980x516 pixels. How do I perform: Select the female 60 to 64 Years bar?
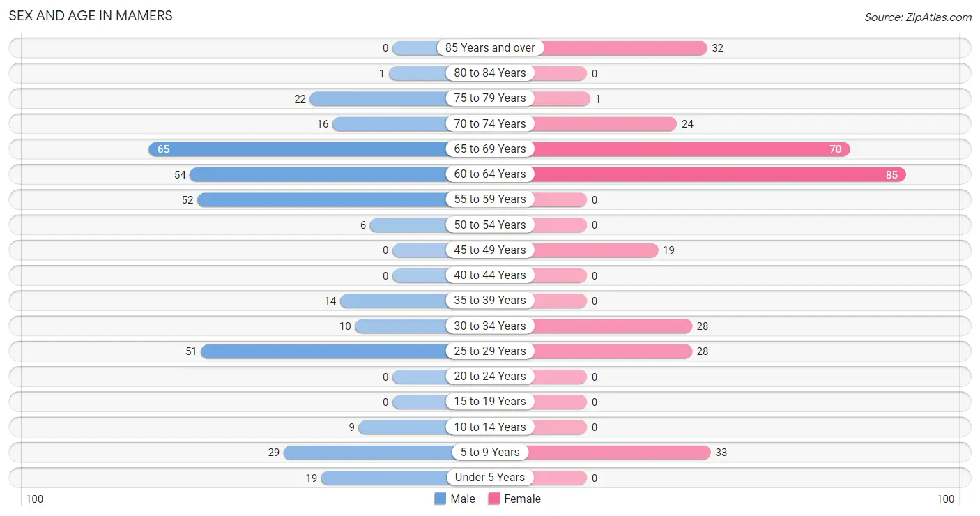[717, 174]
